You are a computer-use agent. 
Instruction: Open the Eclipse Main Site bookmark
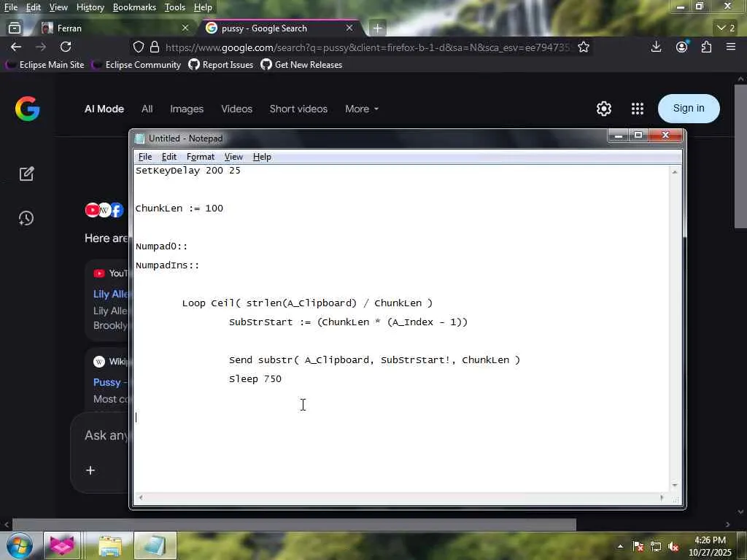click(x=46, y=65)
